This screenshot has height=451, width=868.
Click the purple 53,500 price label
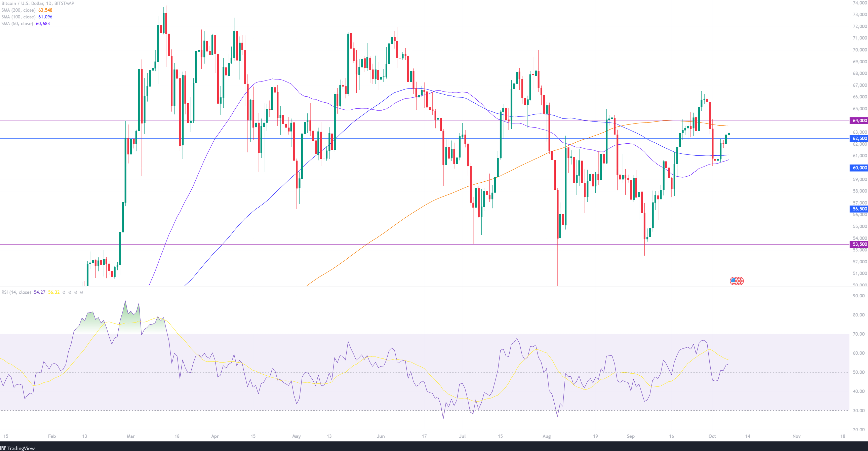tap(859, 244)
